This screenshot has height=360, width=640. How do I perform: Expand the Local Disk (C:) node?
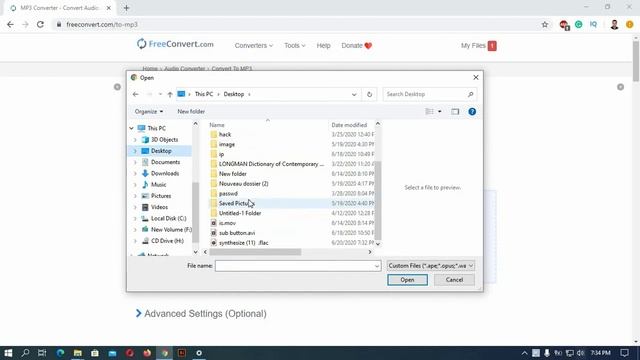pos(135,218)
